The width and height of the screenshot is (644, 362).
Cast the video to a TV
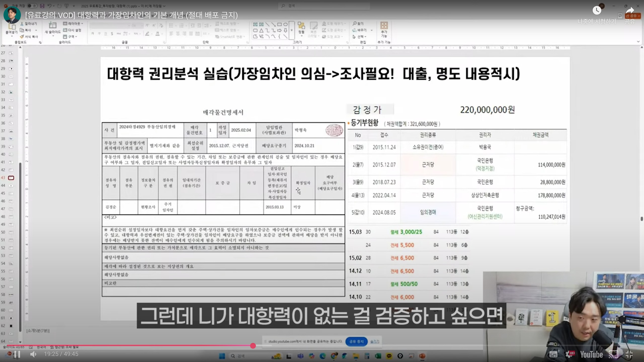click(613, 354)
